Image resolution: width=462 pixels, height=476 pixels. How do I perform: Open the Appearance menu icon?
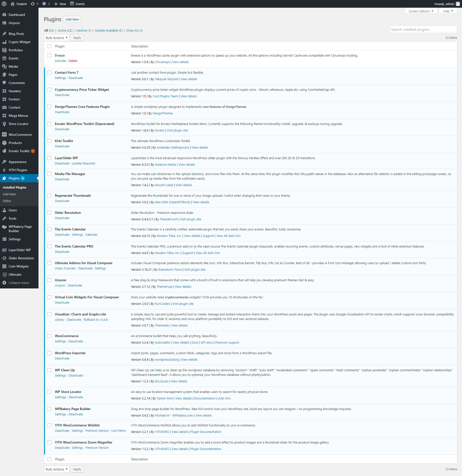[4, 162]
